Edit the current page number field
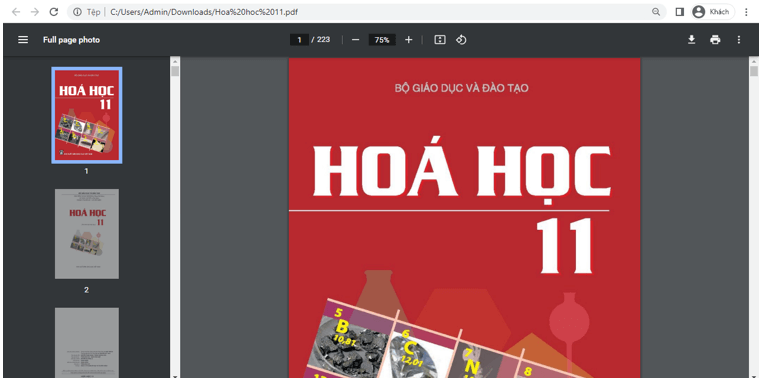The image size is (760, 380). (299, 40)
